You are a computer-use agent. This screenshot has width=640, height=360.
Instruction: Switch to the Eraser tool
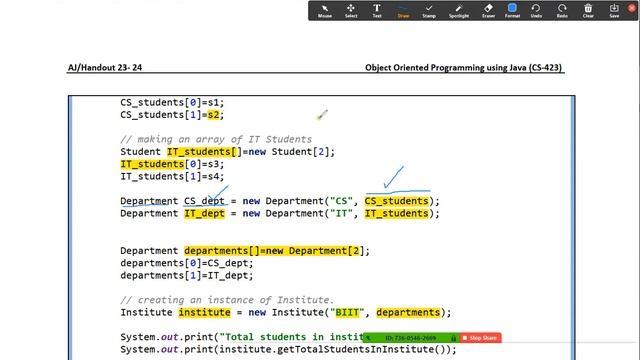tap(488, 11)
